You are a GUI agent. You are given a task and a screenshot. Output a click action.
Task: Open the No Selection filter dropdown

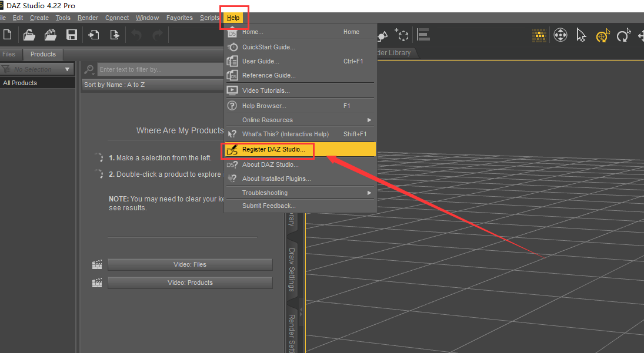point(37,69)
